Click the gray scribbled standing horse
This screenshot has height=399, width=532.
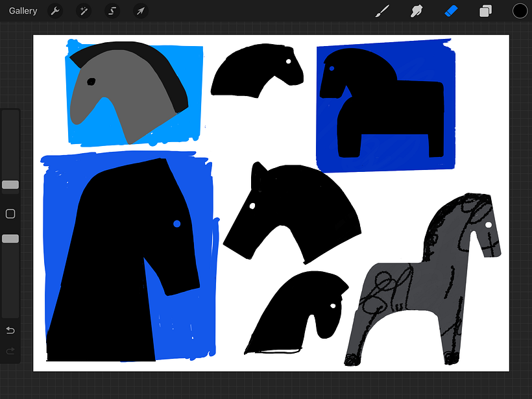coord(415,292)
